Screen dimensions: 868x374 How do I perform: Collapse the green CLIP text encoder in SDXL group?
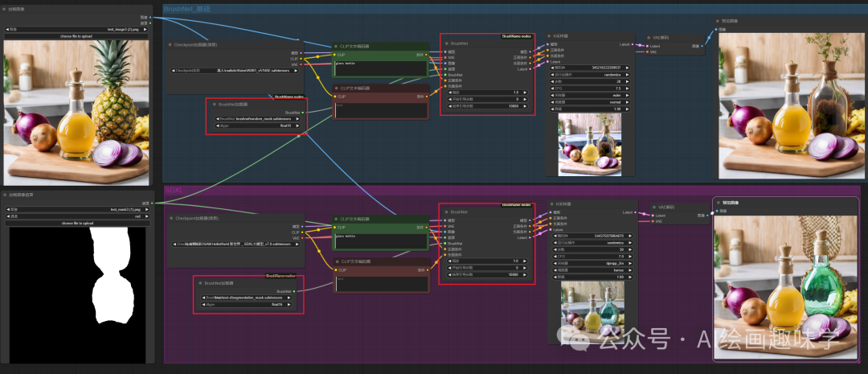coord(335,219)
